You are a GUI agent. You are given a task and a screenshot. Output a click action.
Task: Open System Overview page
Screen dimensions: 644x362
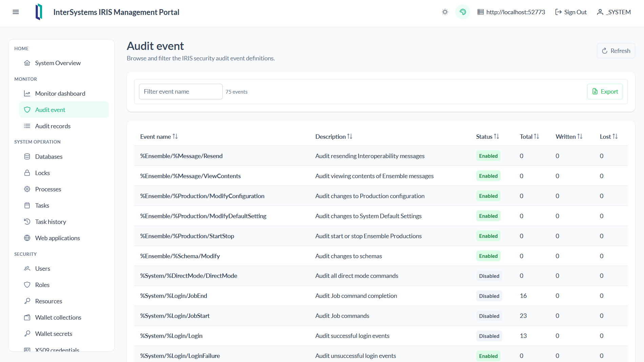[x=64, y=63]
